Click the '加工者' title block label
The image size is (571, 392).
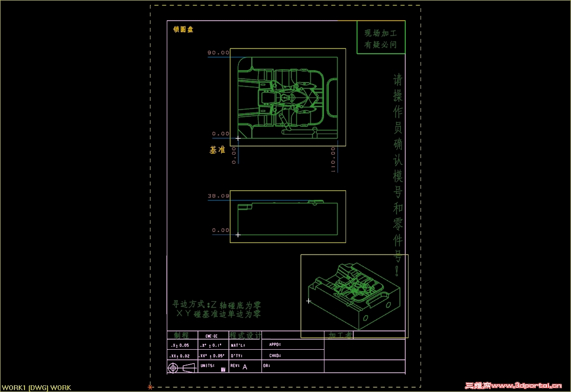pos(340,335)
